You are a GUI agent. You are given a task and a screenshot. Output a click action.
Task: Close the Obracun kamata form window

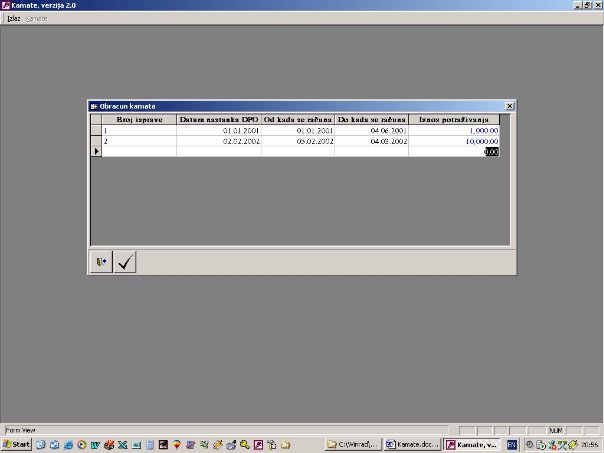pyautogui.click(x=509, y=105)
